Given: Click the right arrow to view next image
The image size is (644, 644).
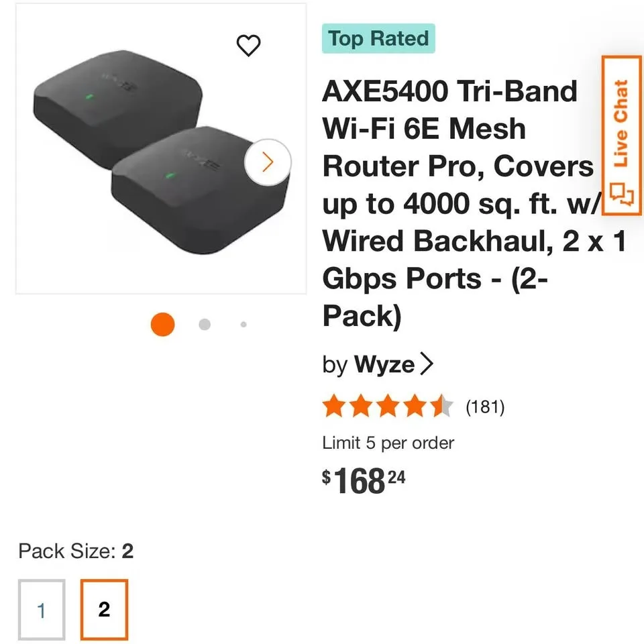Looking at the screenshot, I should coord(267,162).
